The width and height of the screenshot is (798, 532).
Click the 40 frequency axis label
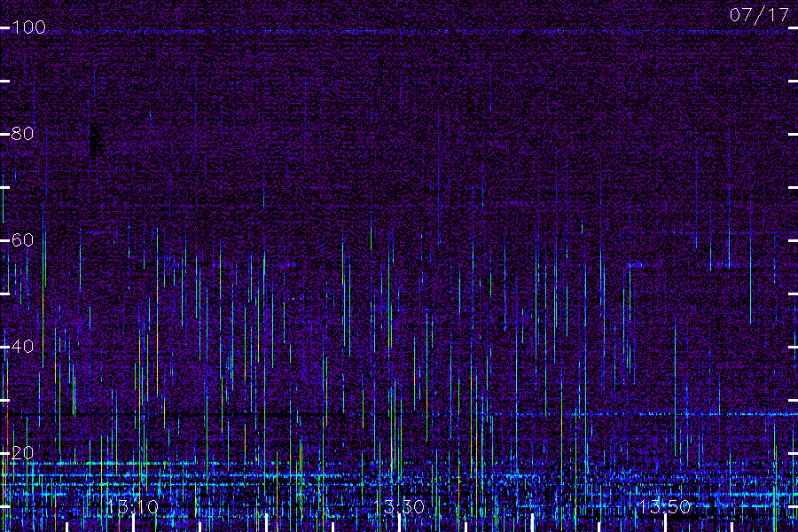point(22,346)
